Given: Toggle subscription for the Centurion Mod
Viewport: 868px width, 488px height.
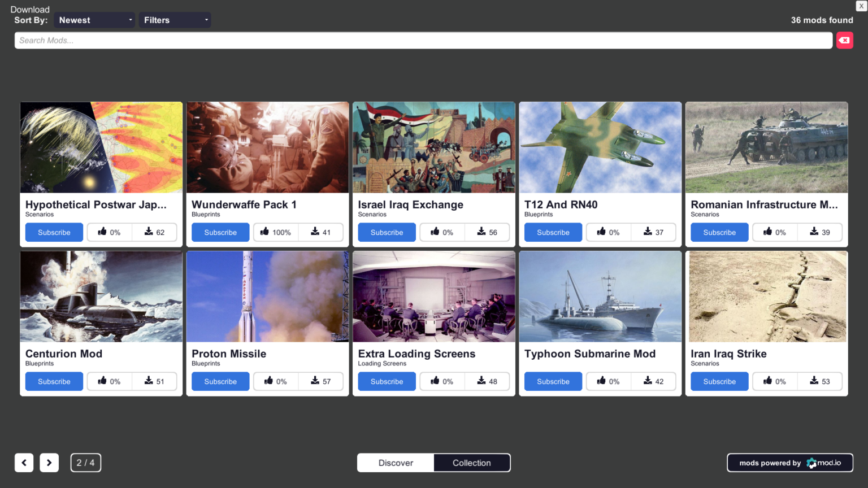Looking at the screenshot, I should coord(54,381).
